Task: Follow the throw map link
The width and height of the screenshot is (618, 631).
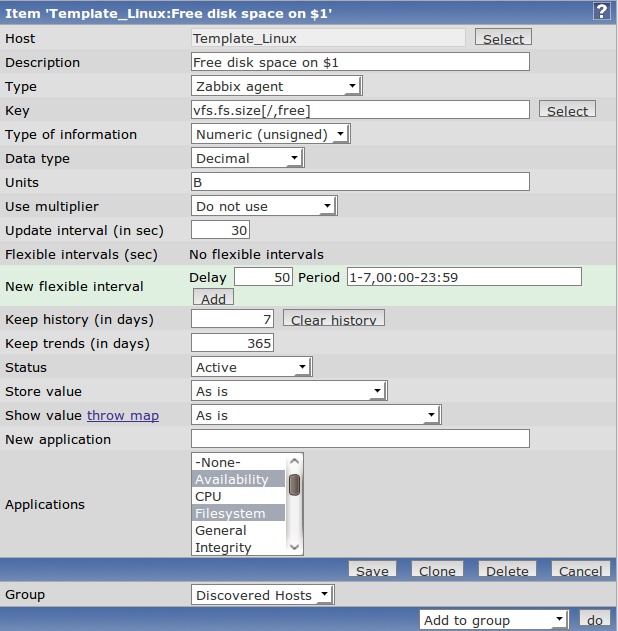Action: coord(123,415)
